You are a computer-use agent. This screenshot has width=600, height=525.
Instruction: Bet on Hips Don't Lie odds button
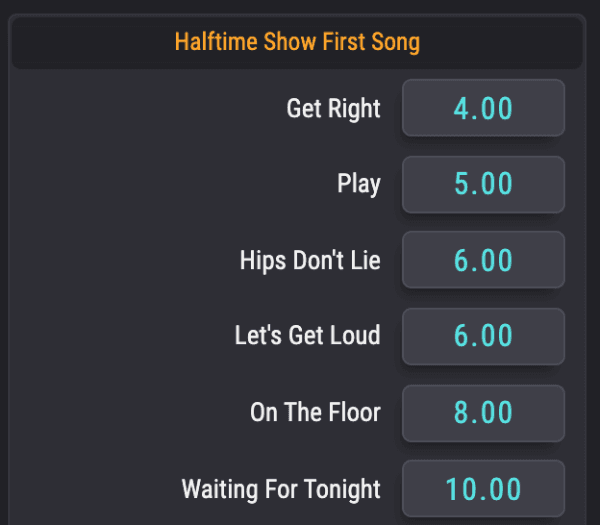tap(483, 260)
